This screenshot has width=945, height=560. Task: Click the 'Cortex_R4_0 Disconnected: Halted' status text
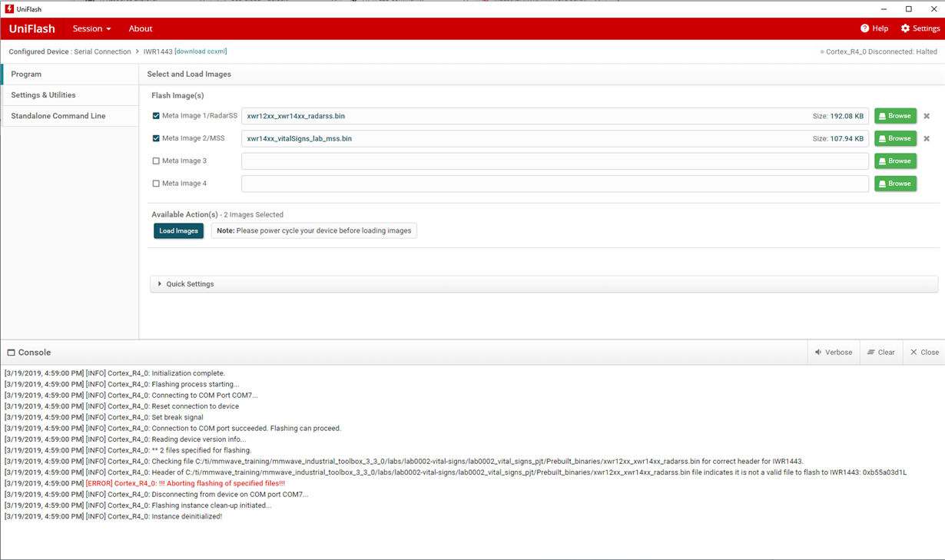click(881, 51)
